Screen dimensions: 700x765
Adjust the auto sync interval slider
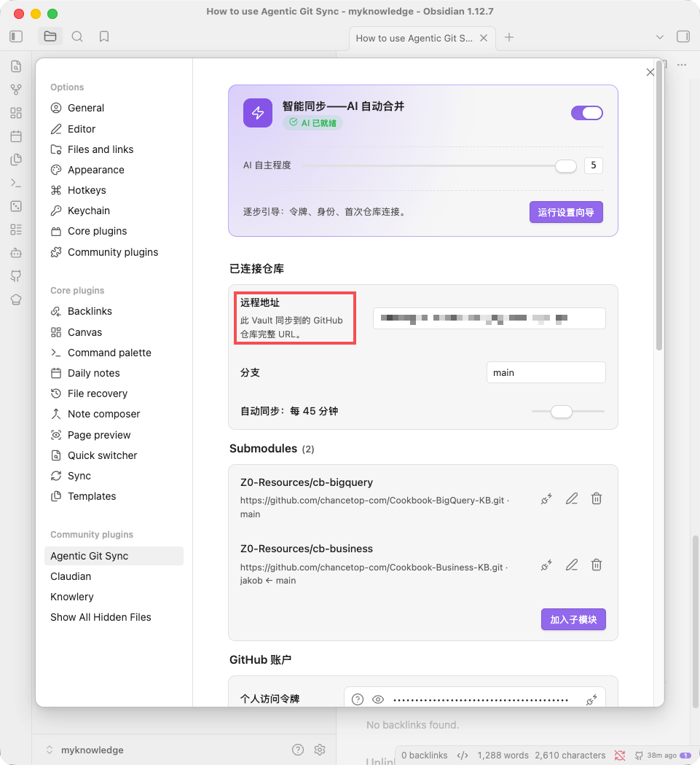pyautogui.click(x=568, y=412)
